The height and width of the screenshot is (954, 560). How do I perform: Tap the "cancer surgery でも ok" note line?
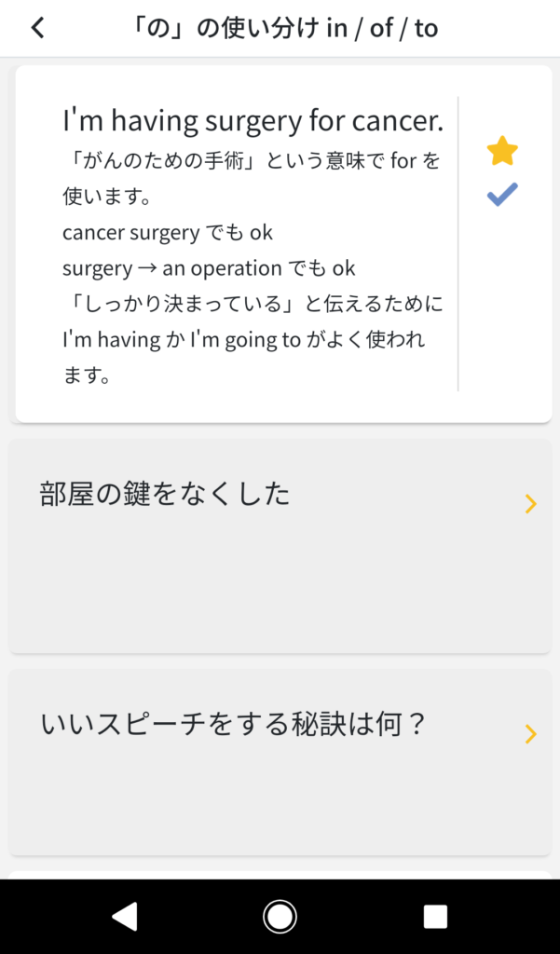point(168,232)
